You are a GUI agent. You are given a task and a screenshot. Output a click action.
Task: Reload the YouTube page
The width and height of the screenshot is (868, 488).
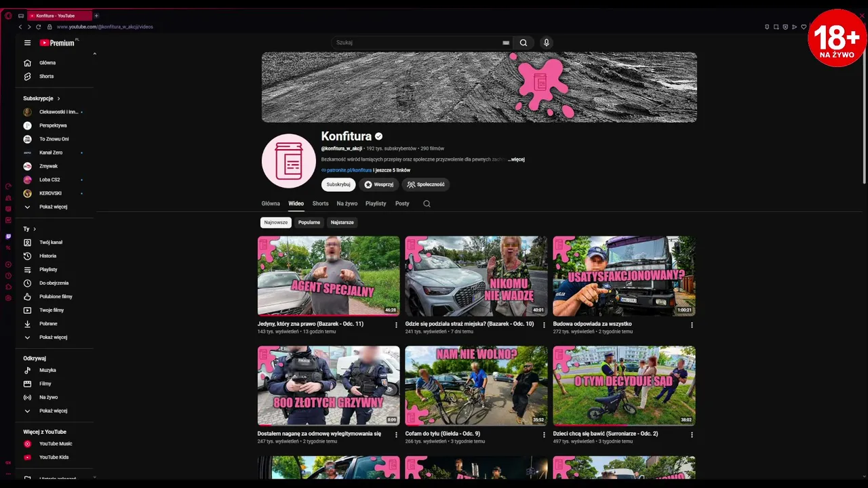point(38,27)
